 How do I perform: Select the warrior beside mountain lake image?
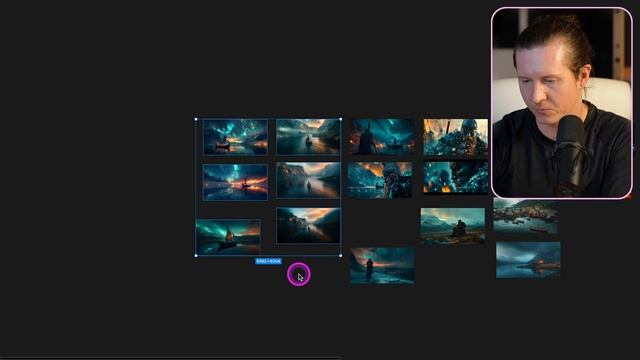pos(380,180)
